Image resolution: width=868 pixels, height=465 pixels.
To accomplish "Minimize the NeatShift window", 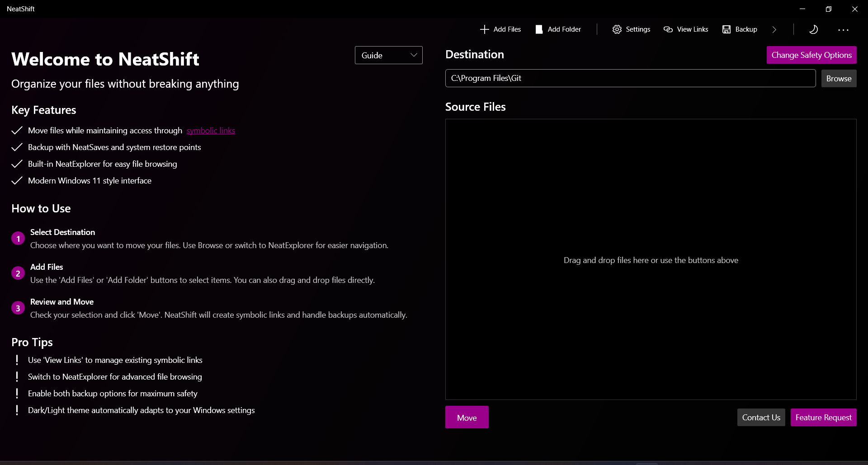I will [x=802, y=9].
